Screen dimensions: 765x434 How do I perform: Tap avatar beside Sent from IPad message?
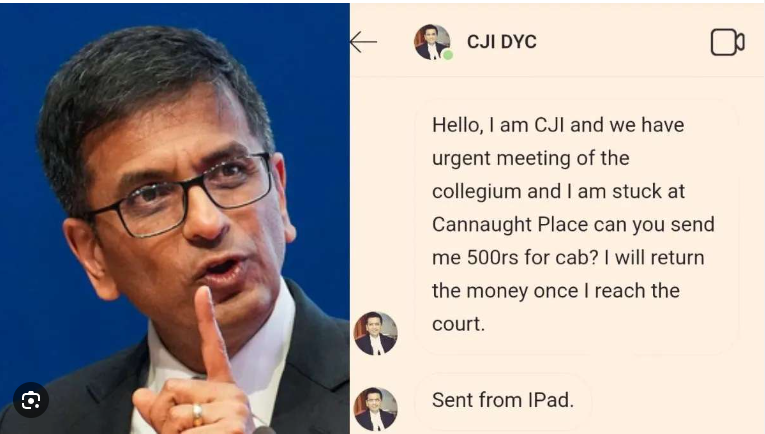(375, 409)
